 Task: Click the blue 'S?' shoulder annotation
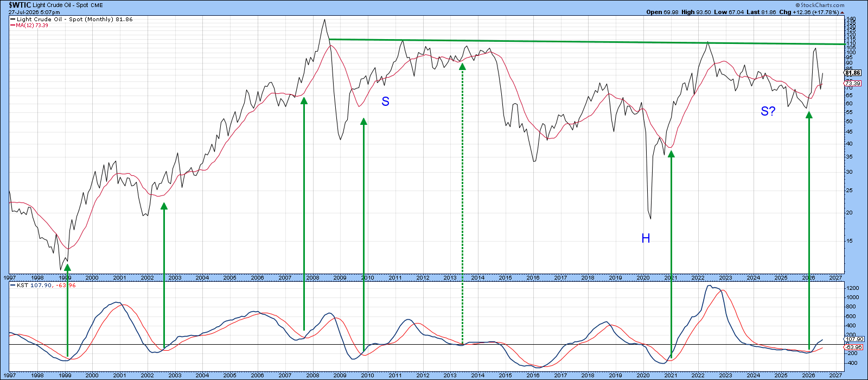click(768, 112)
